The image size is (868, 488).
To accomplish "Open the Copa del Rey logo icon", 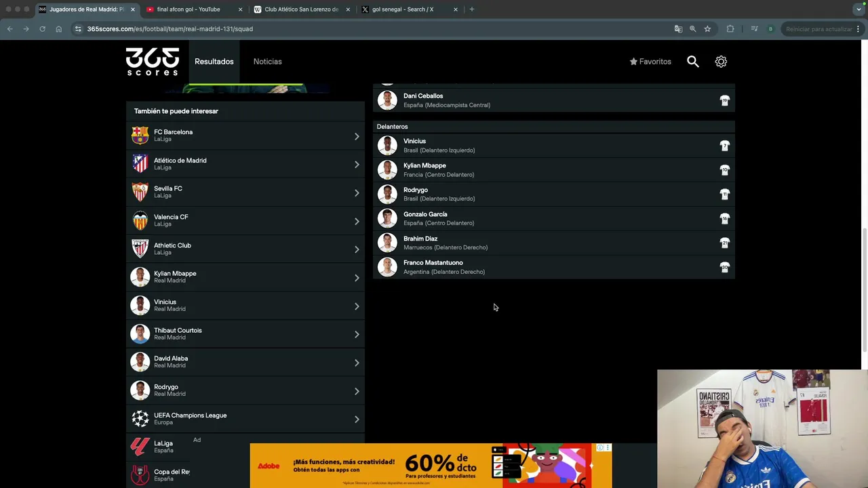I will 140,475.
